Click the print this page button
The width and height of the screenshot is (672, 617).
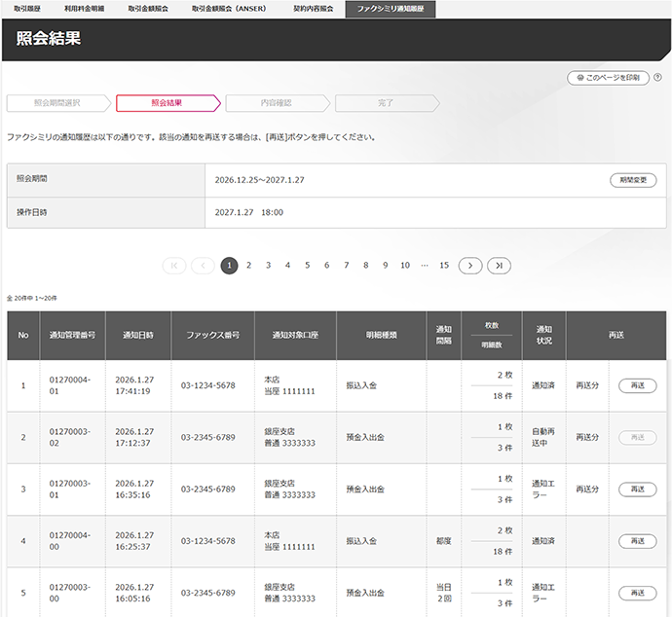click(x=609, y=77)
